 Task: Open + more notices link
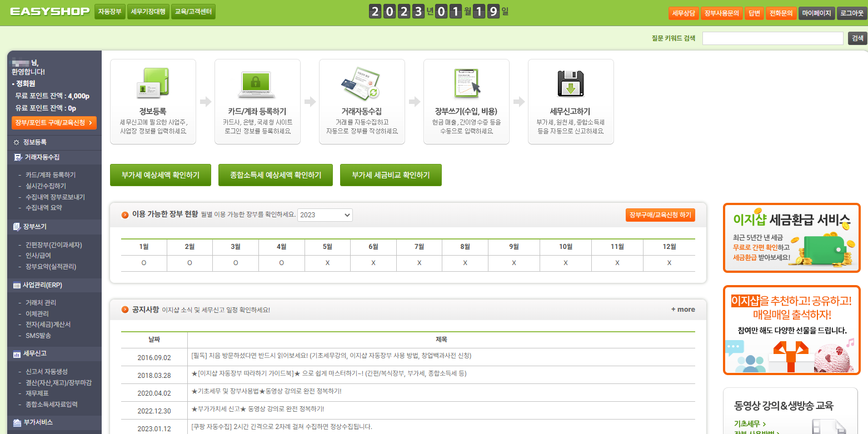[683, 310]
